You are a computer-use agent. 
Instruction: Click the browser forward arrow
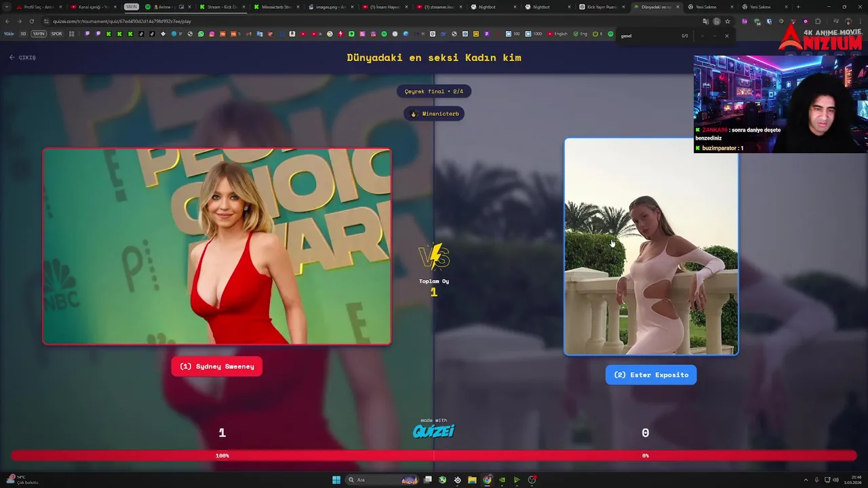[19, 21]
